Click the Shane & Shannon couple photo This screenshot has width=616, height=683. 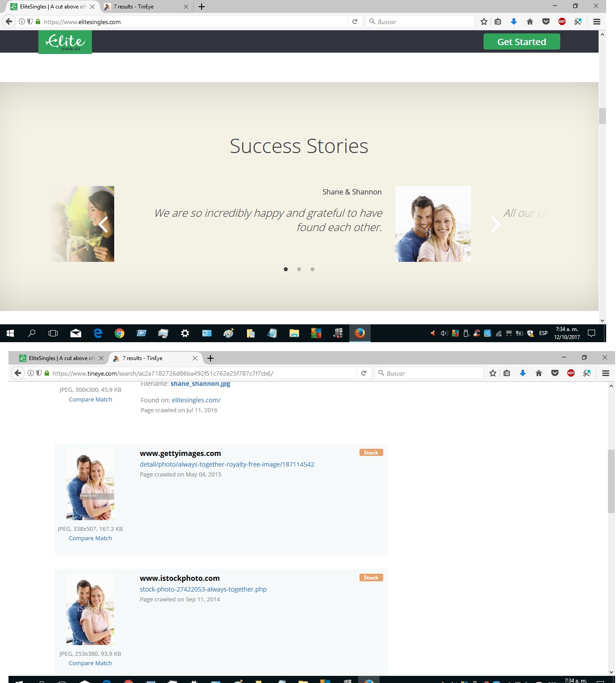[x=433, y=224]
